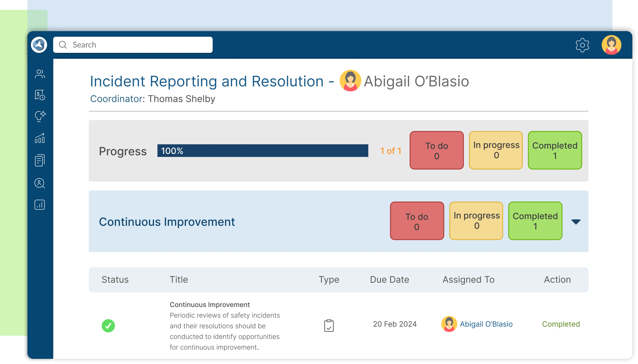This screenshot has width=638, height=364.
Task: Click the clipboard task type icon
Action: click(329, 326)
